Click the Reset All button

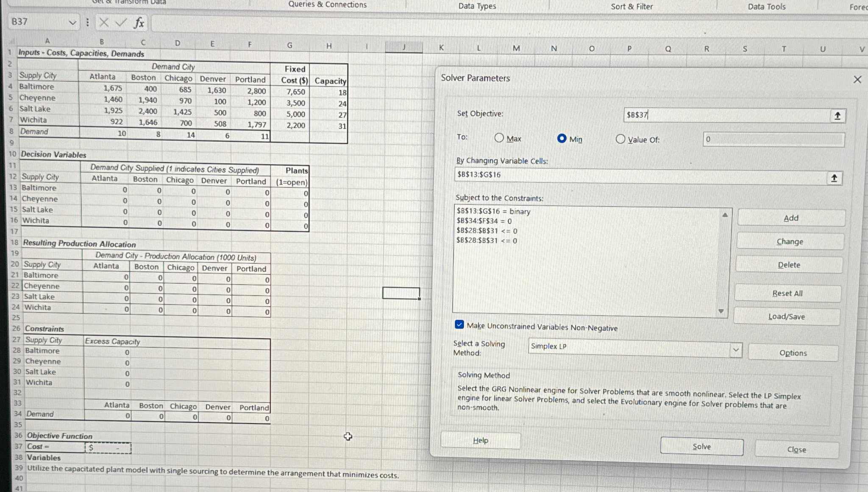coord(787,293)
